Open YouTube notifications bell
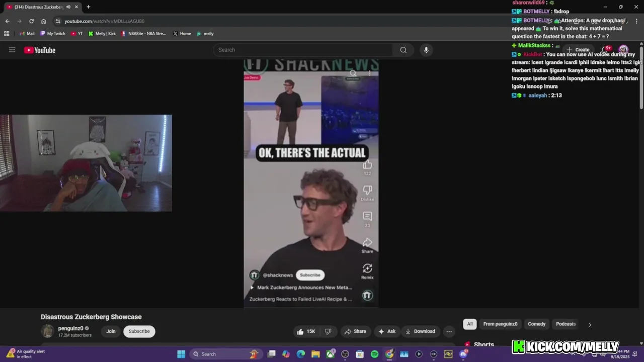 coord(606,50)
